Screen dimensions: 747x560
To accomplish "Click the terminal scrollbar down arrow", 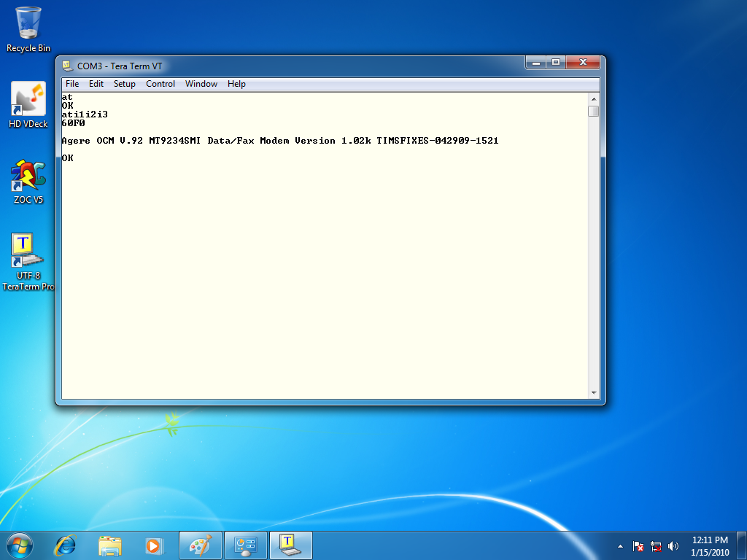I will click(594, 393).
